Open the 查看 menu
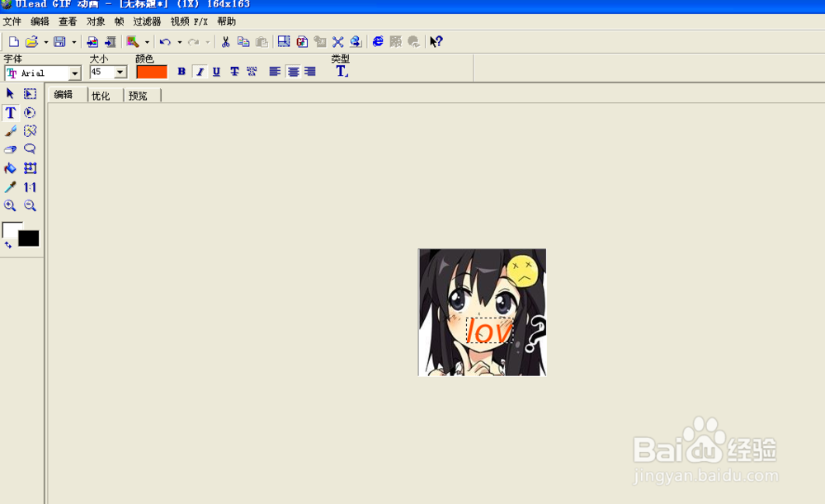 (68, 21)
